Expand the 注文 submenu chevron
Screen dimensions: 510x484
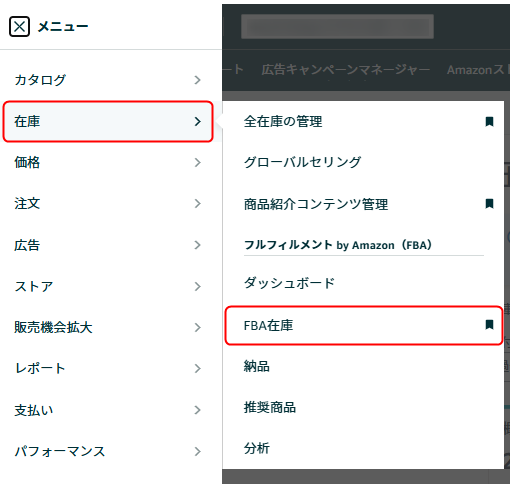198,204
